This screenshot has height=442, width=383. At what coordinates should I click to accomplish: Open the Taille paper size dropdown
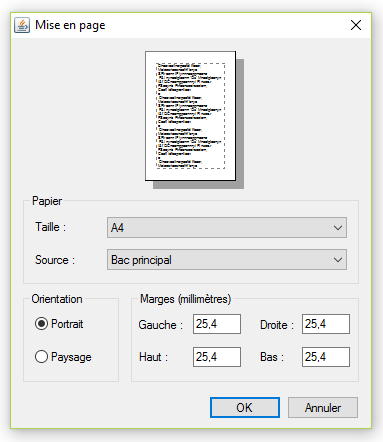point(227,228)
